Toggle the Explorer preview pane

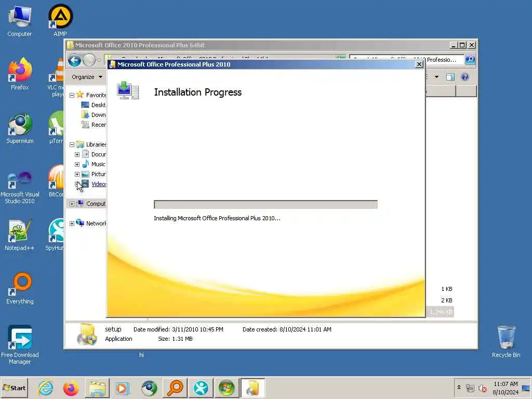click(x=450, y=77)
